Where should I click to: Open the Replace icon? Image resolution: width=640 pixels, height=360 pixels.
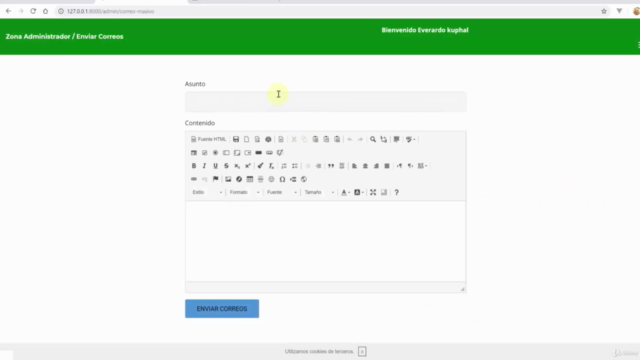pos(384,139)
